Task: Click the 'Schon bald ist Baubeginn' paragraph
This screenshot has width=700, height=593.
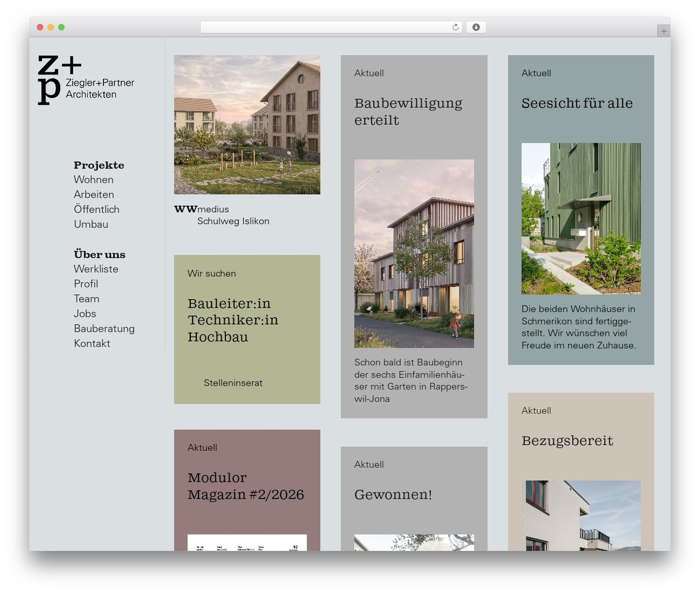Action: point(411,381)
